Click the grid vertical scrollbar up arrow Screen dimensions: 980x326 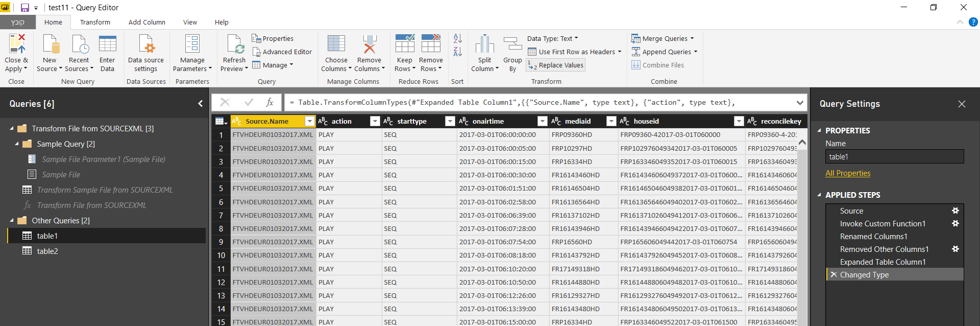[x=802, y=143]
